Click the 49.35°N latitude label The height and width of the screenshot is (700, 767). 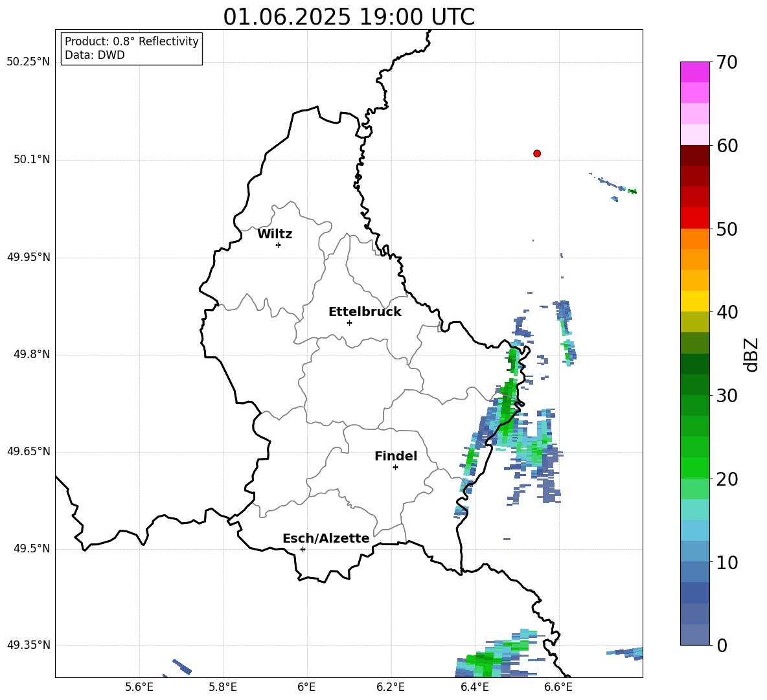(x=29, y=645)
